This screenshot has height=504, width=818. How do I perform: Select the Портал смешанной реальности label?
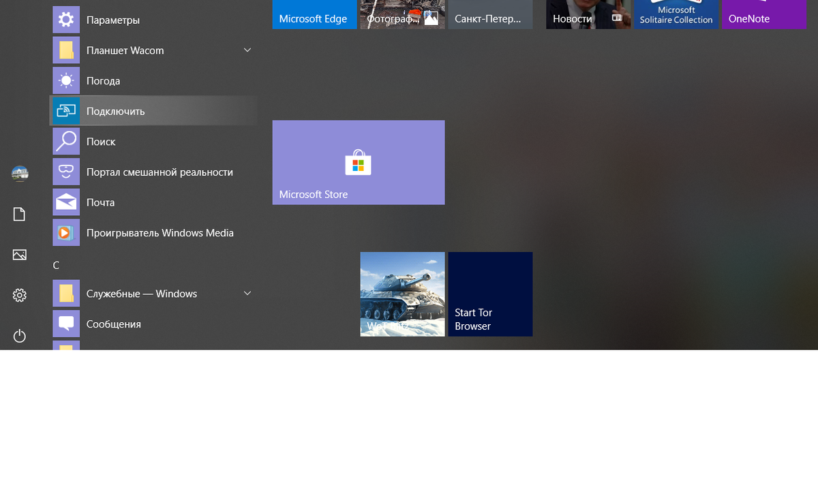tap(160, 172)
